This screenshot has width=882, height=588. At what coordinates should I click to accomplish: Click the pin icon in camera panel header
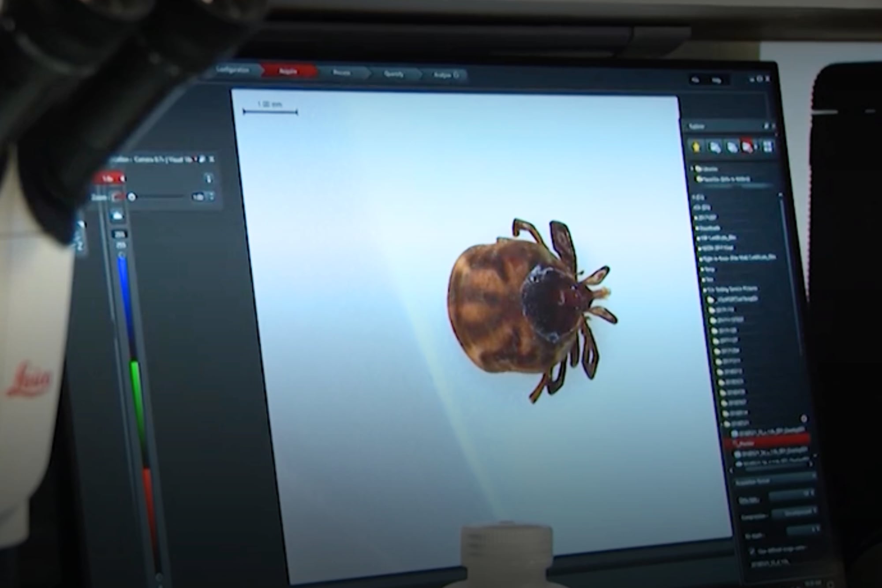tap(202, 159)
